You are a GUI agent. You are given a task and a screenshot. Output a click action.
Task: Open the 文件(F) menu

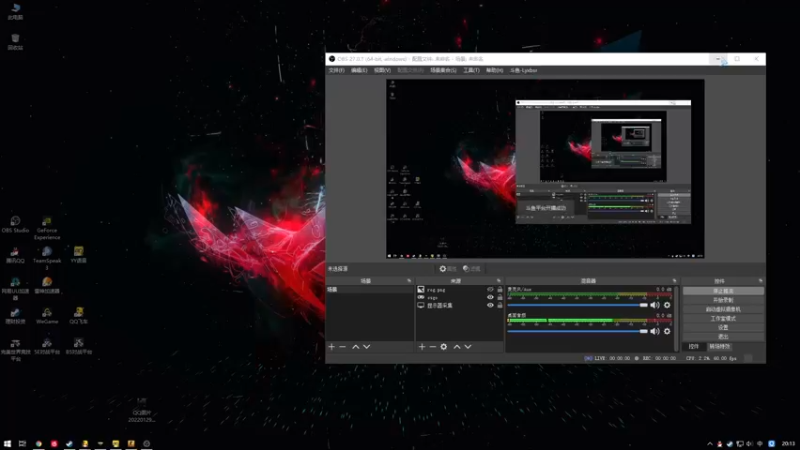point(336,70)
